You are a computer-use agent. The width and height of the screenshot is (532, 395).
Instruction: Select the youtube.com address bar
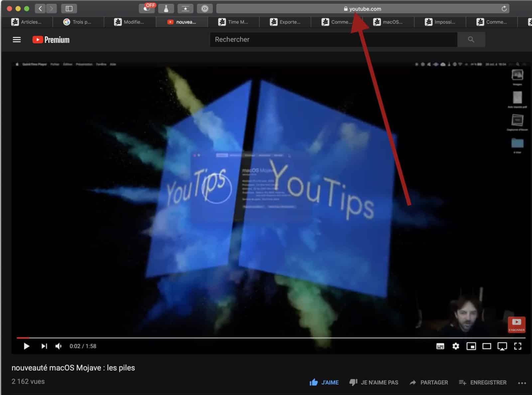362,9
